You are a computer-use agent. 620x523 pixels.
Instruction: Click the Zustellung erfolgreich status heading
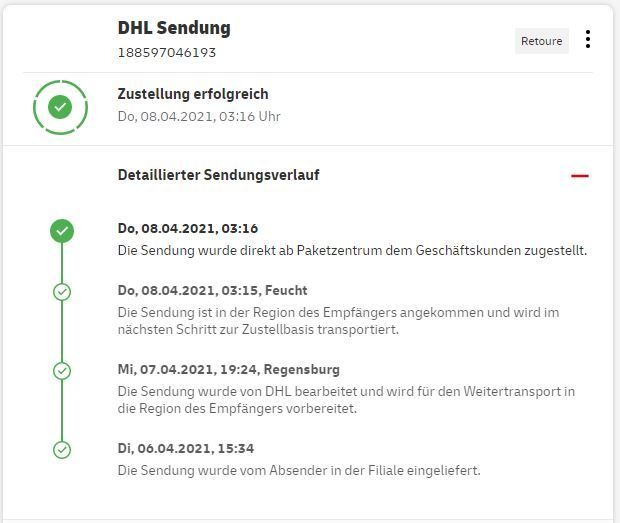click(193, 94)
